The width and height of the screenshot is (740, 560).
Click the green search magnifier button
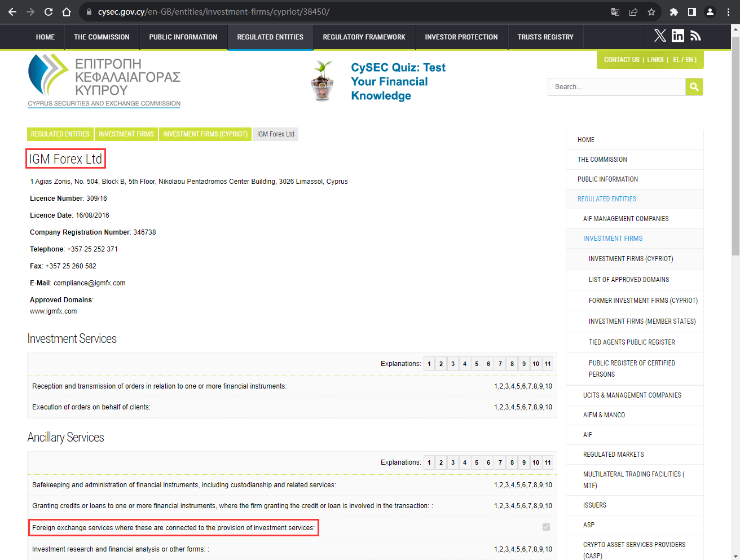tap(694, 87)
